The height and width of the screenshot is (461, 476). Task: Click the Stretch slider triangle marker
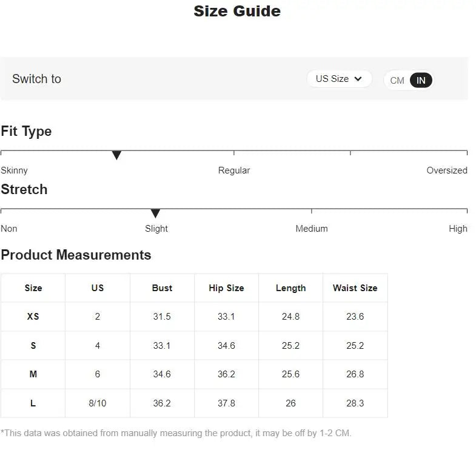coord(155,214)
